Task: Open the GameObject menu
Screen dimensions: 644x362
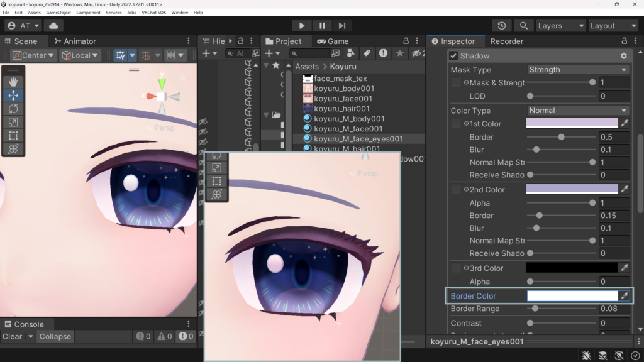Action: [58, 13]
